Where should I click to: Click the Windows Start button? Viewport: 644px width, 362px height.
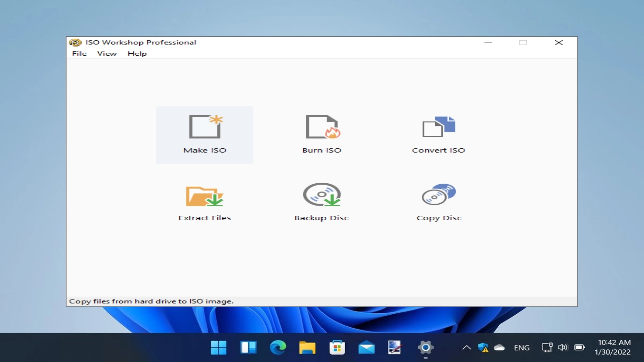218,347
